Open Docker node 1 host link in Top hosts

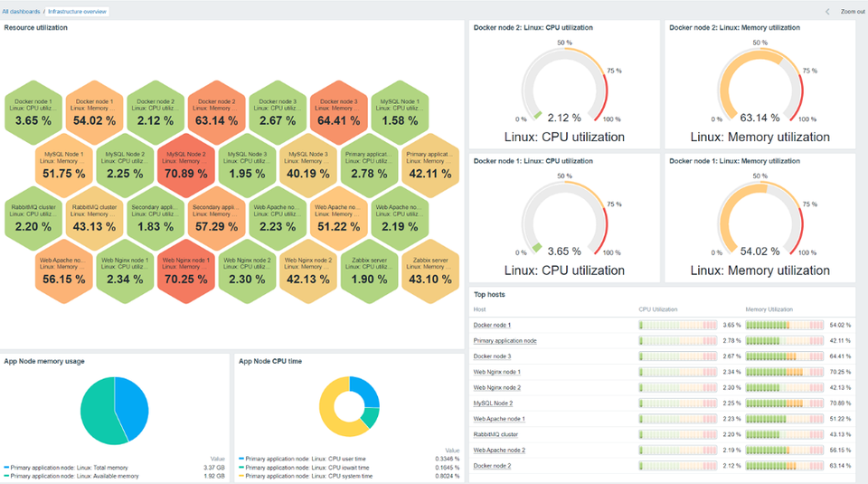click(492, 325)
